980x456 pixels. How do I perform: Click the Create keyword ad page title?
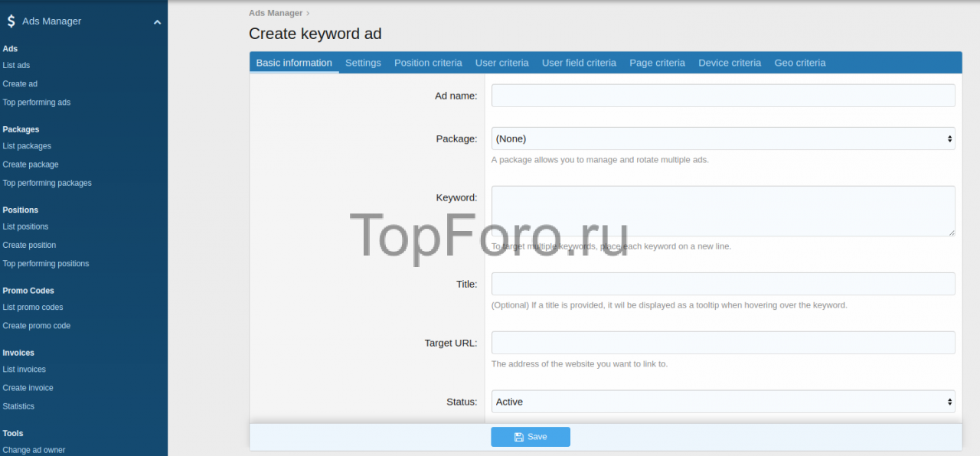pos(315,34)
